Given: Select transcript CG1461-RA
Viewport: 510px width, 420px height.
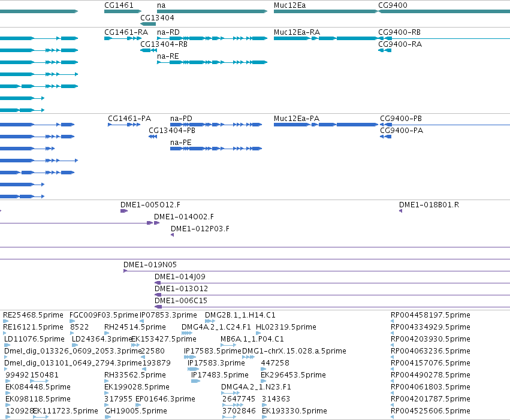Looking at the screenshot, I should click(126, 32).
